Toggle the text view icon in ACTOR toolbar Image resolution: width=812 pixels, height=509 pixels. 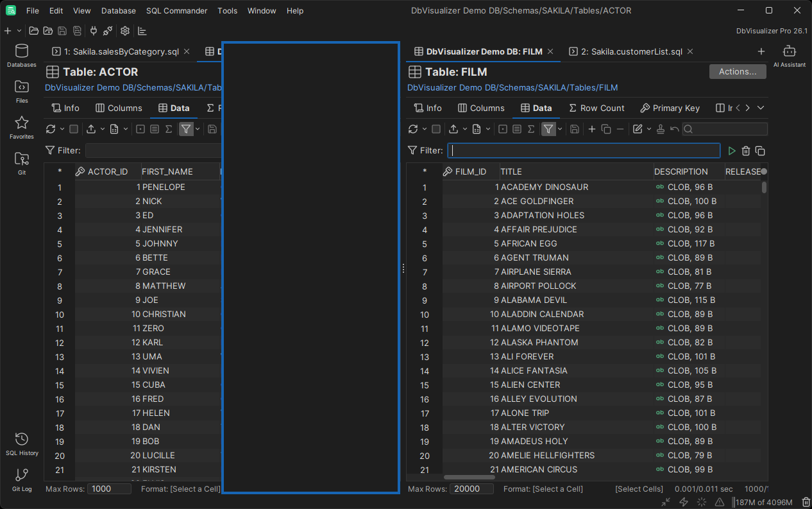(x=155, y=129)
